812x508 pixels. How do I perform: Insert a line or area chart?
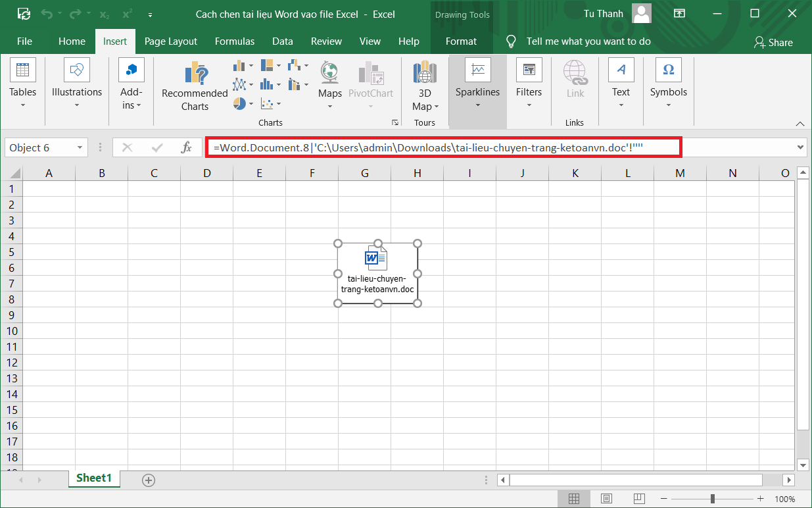[240, 85]
